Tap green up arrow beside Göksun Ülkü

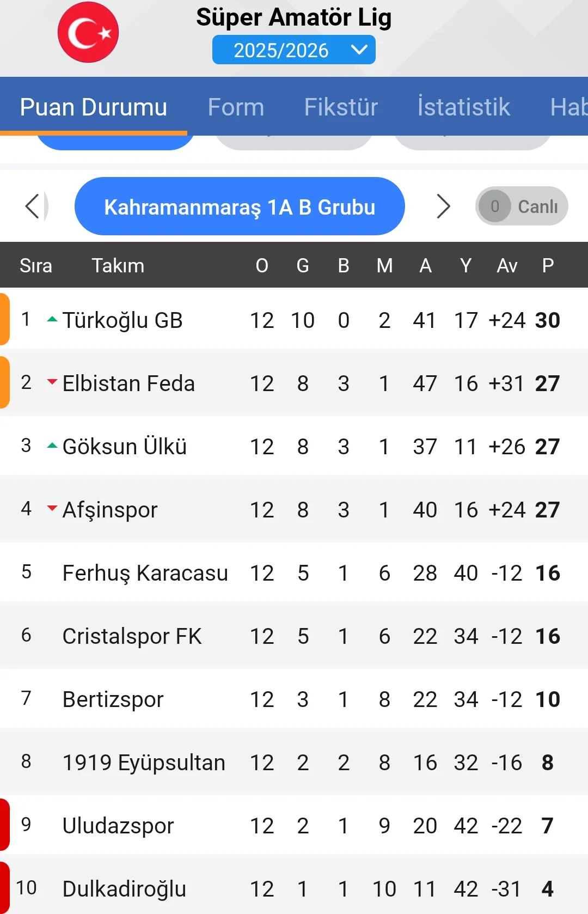pos(52,446)
